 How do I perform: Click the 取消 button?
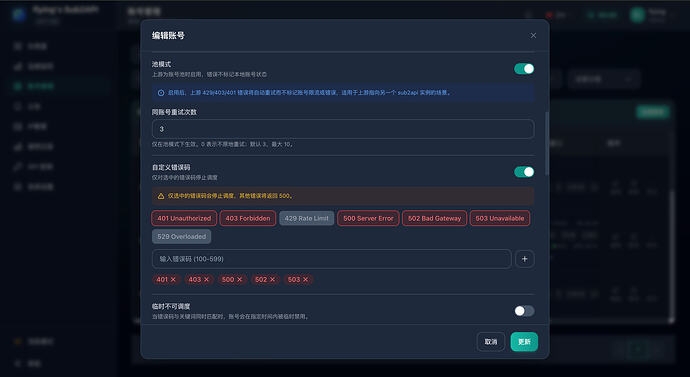coord(491,342)
